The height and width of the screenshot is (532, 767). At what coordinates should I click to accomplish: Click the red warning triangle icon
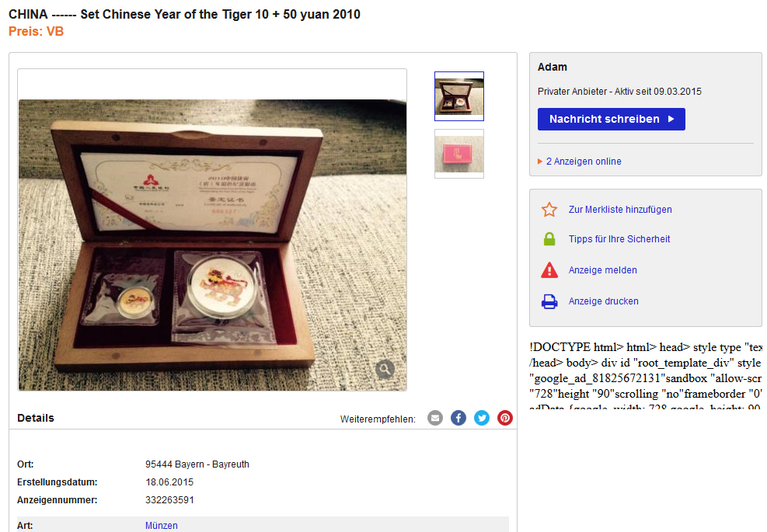(549, 270)
